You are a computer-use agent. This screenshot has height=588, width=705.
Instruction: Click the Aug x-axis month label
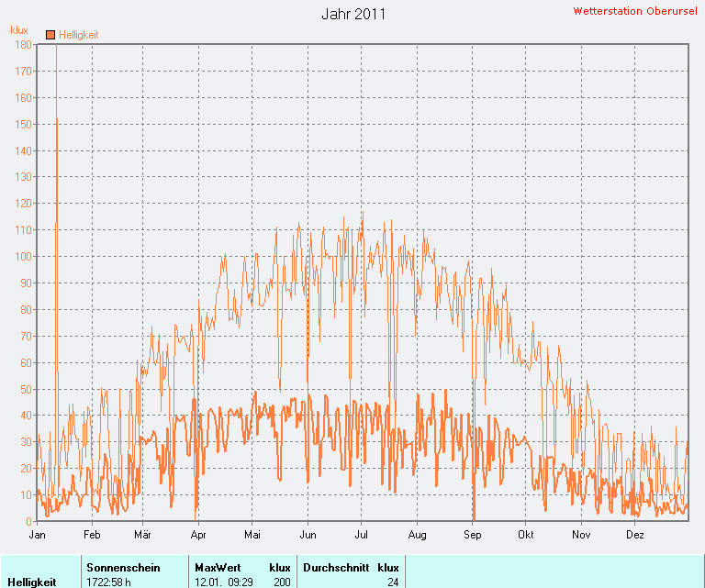point(418,535)
